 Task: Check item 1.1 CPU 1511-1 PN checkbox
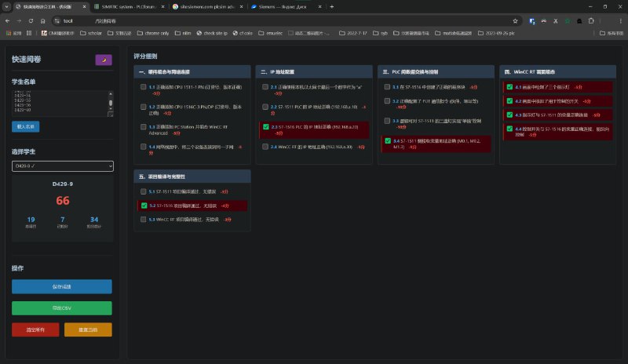click(143, 87)
